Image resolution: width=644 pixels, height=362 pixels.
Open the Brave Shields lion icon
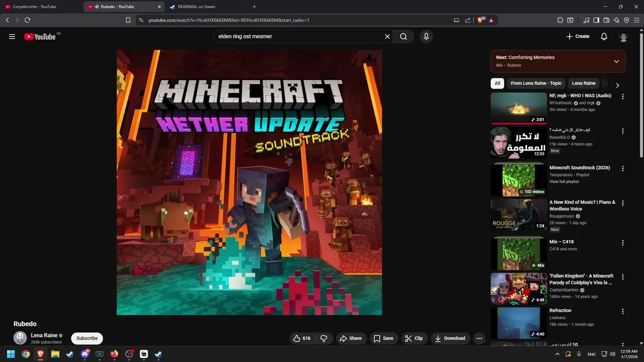480,20
